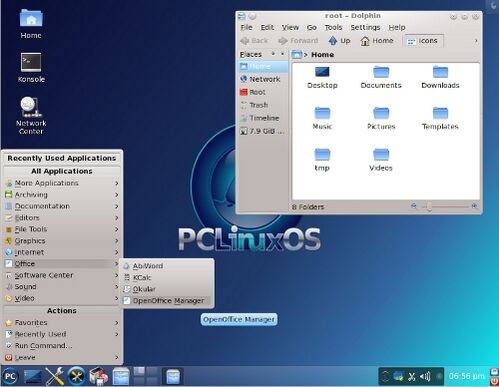Expand the Documentation submenu
499x387 pixels.
(62, 206)
